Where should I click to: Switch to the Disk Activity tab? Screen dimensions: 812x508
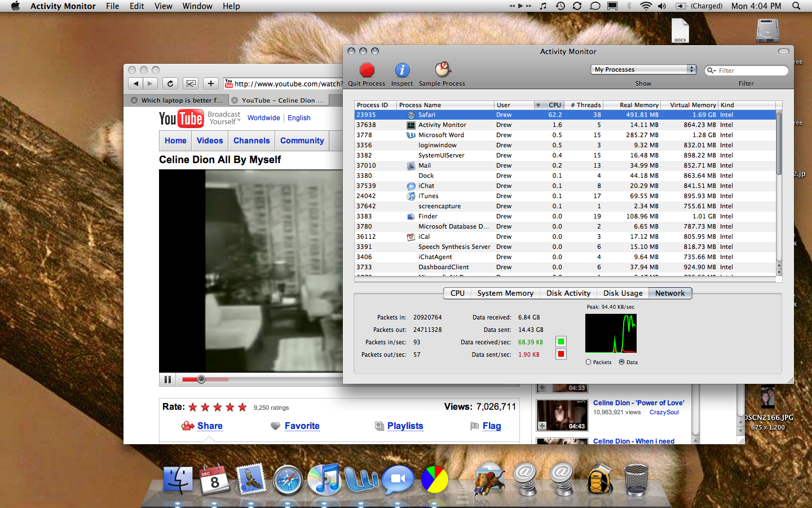coord(568,293)
